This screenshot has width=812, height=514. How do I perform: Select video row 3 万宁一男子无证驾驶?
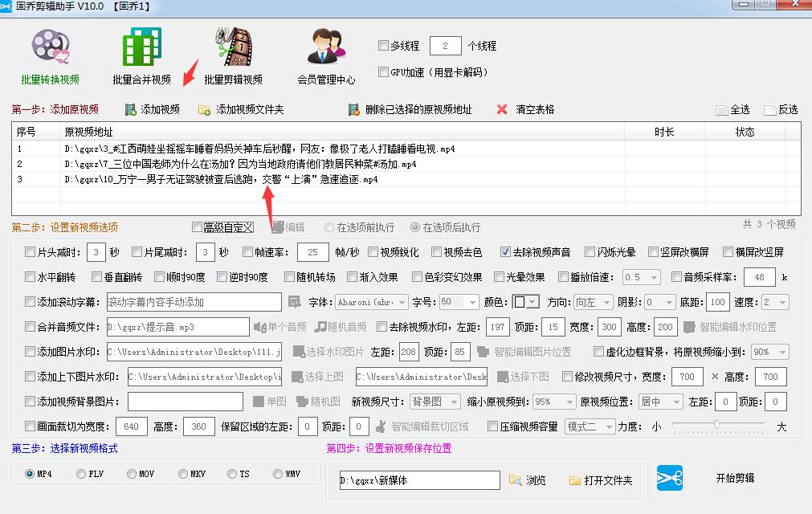406,179
